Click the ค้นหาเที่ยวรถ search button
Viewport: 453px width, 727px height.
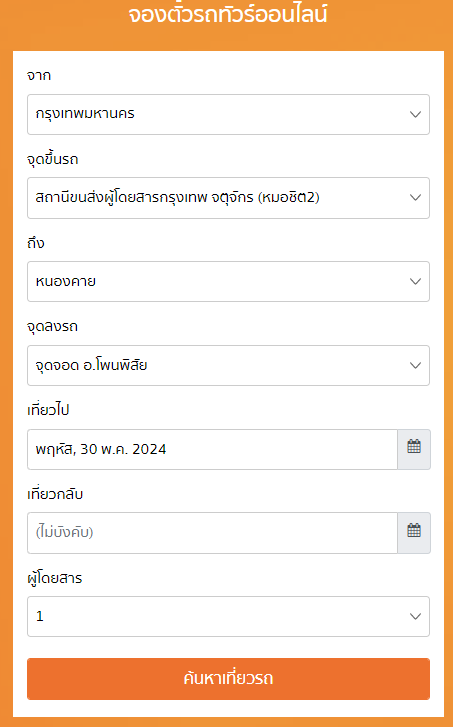(228, 679)
